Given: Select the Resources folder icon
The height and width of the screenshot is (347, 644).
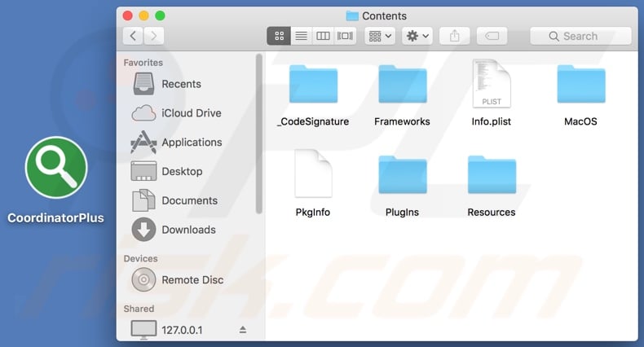Looking at the screenshot, I should [x=492, y=175].
